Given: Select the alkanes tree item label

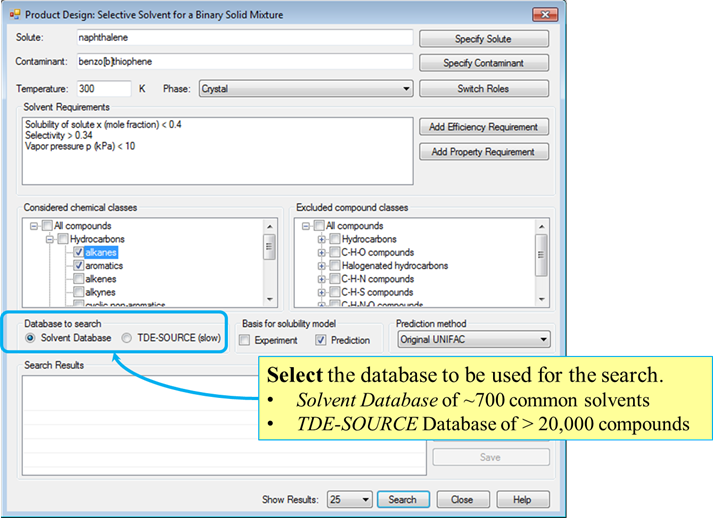Looking at the screenshot, I should (x=101, y=252).
